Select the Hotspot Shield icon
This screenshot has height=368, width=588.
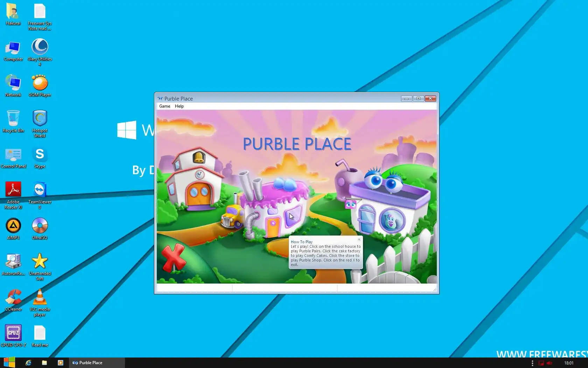point(40,124)
